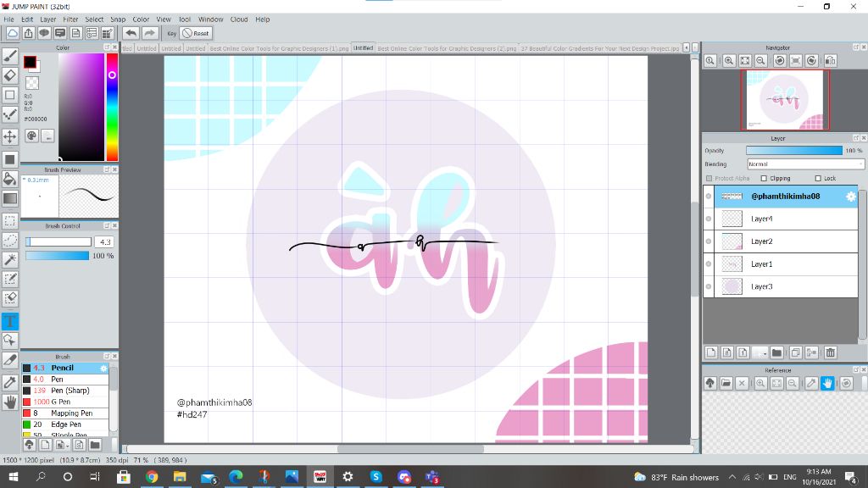Click the Key button in toolbar
Screen dimensions: 868x488
tap(171, 33)
